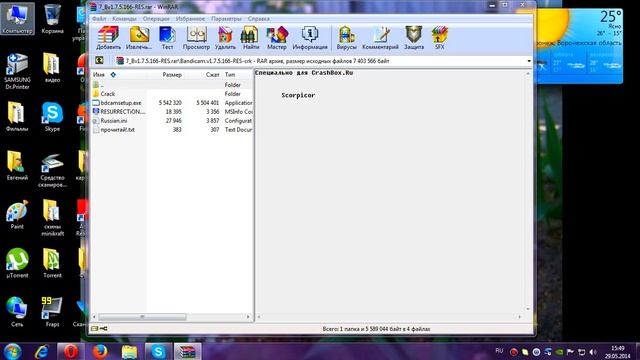Click the WinRAR taskbar button
Viewport: 640px width, 360px height.
point(188,351)
